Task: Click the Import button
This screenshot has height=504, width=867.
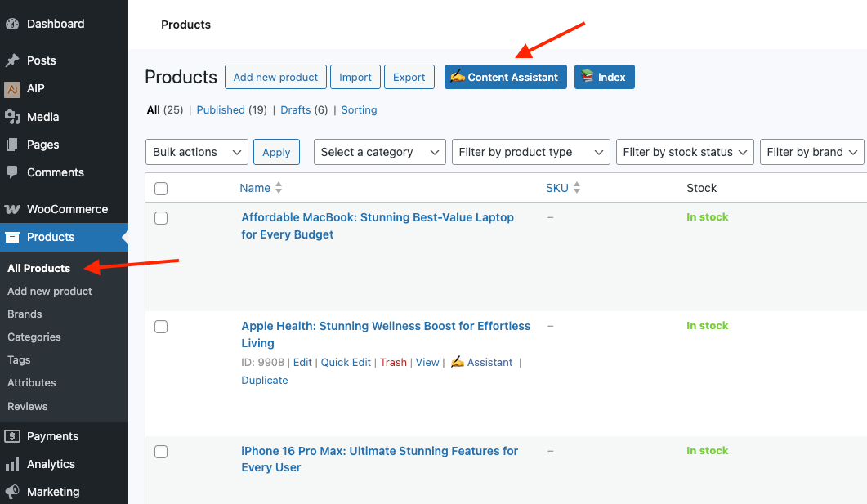Action: click(x=355, y=77)
